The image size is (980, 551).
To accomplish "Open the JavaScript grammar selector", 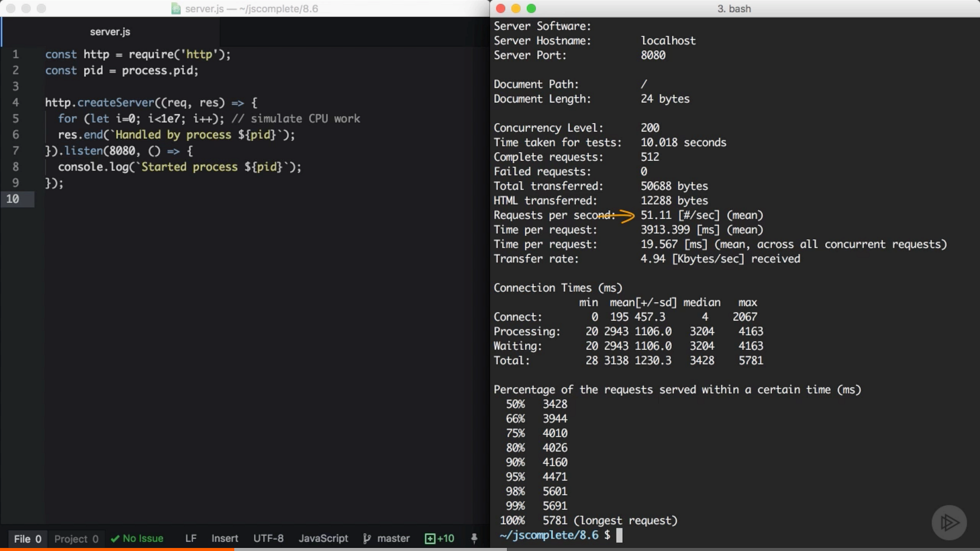I will coord(323,539).
